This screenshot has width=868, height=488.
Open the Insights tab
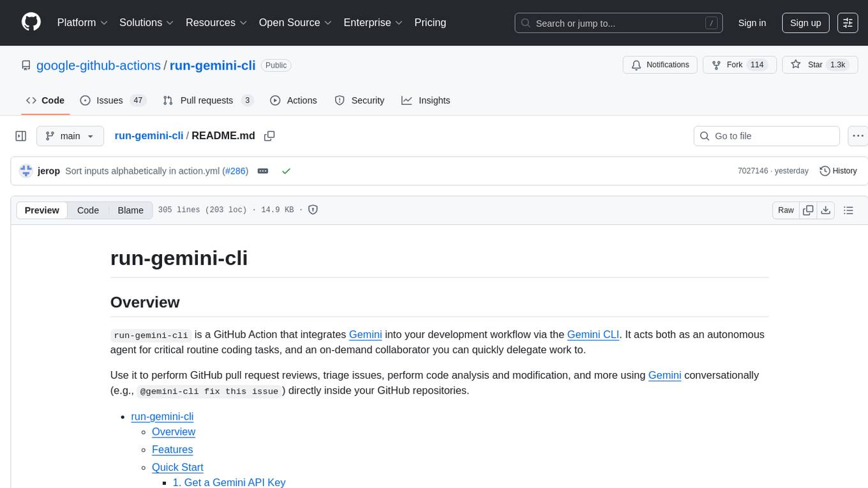click(426, 100)
